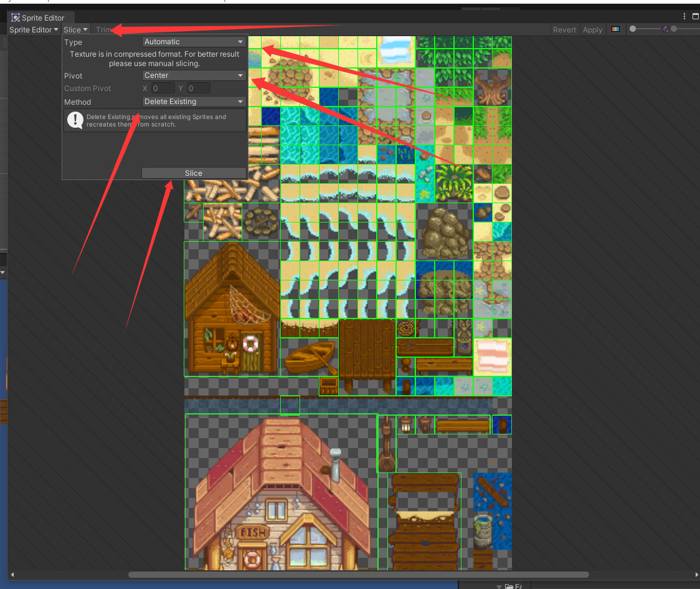Select the blue sky cloud tile sprite
This screenshot has width=700, height=589.
397,52
